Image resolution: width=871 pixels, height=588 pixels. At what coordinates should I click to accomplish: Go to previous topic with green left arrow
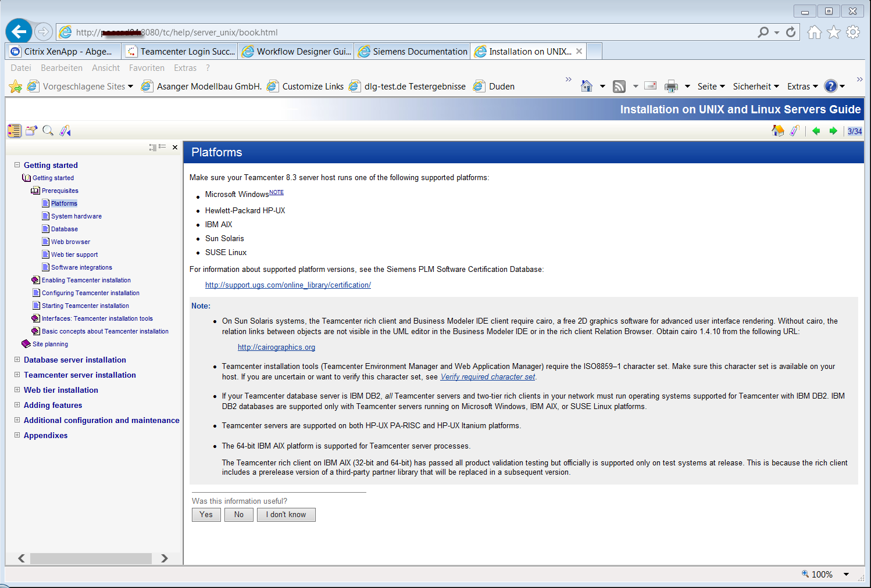(816, 131)
